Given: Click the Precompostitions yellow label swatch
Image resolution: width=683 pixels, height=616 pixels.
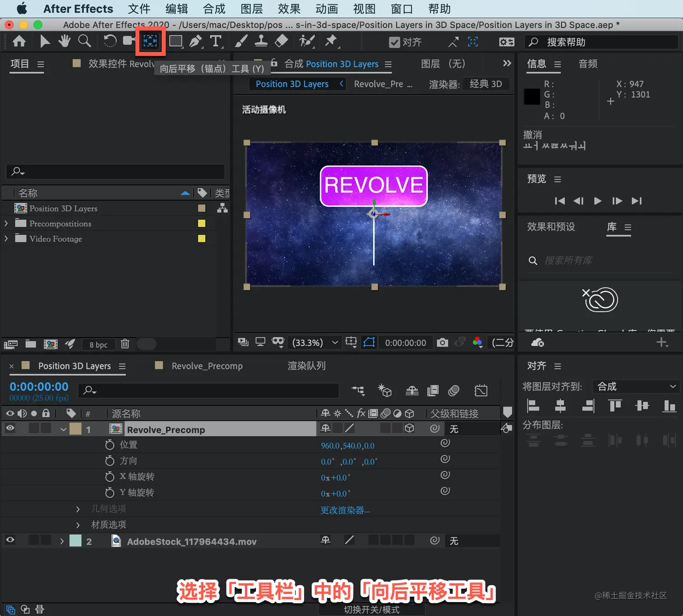Looking at the screenshot, I should coord(201,223).
